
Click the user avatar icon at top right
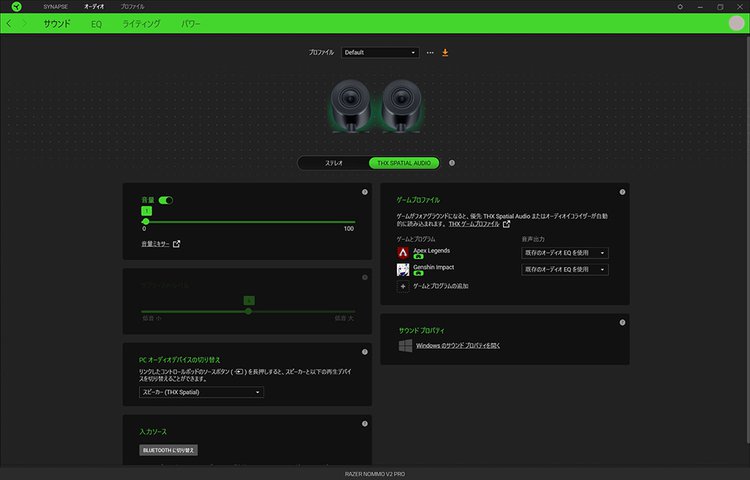[737, 23]
